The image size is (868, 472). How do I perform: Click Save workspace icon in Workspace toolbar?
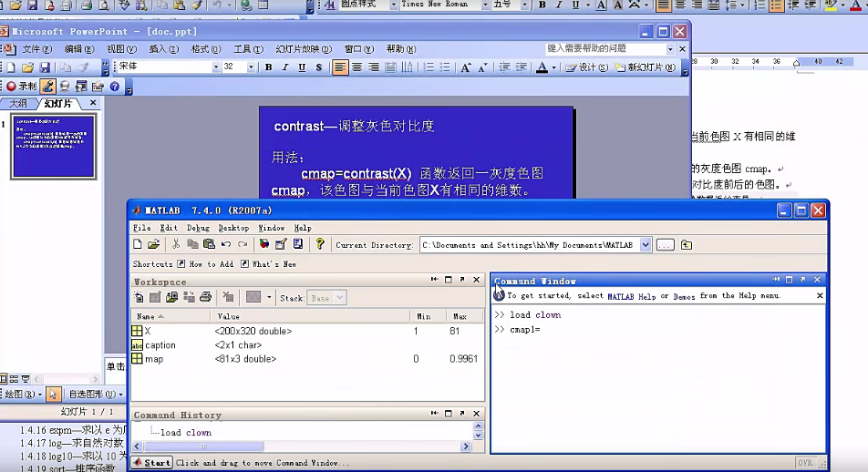[189, 298]
